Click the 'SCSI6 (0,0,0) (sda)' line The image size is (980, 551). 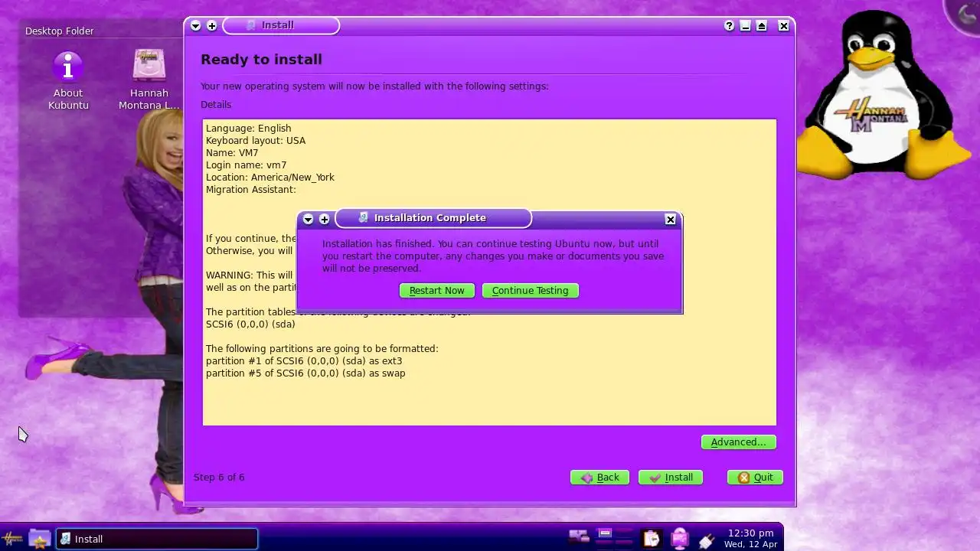250,324
